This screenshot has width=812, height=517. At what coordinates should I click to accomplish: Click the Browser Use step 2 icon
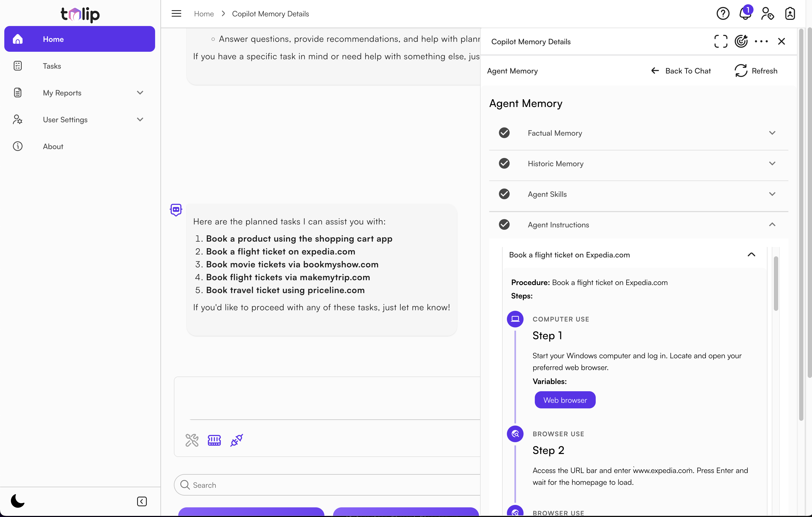(515, 434)
